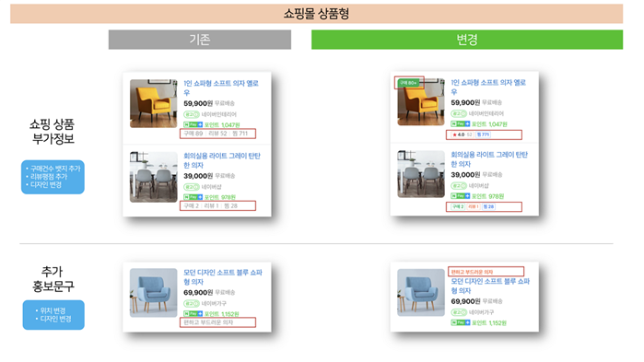Click the blue box listing '구매건수 뱃지 추가'
The image size is (644, 362).
[53, 177]
